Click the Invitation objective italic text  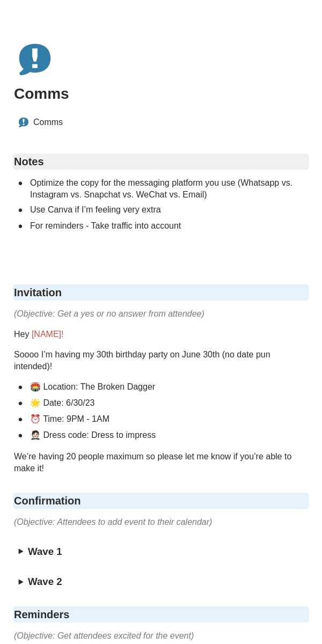[109, 314]
